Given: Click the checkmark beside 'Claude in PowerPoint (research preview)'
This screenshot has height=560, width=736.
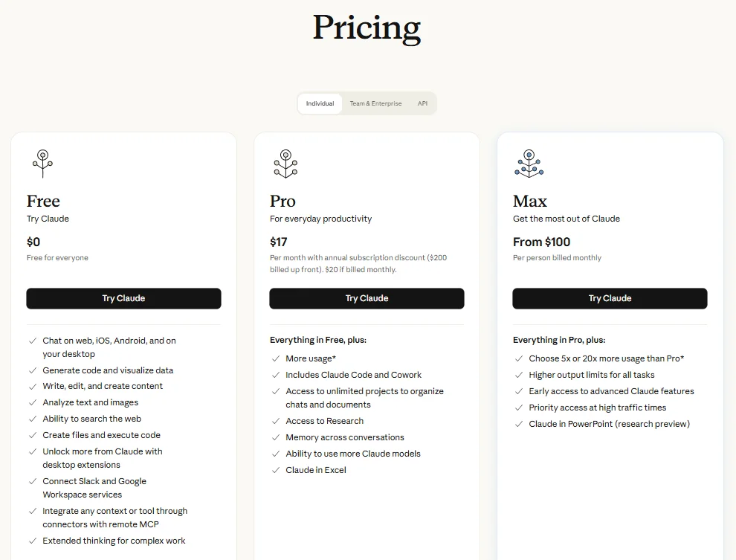Looking at the screenshot, I should click(x=518, y=424).
